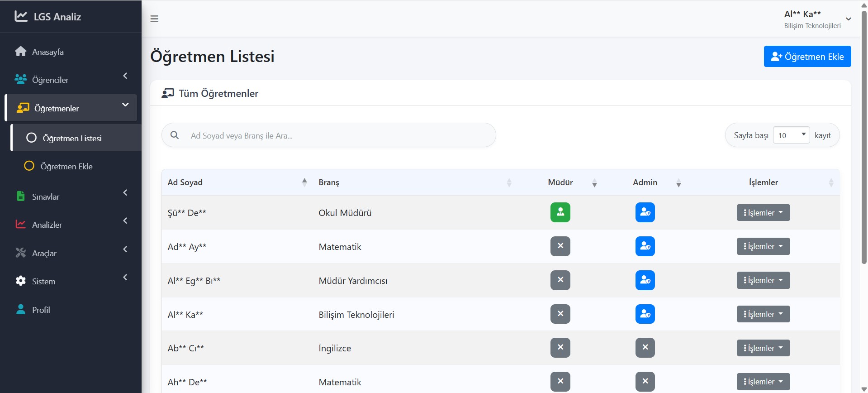Click the search magnifier icon
The image size is (868, 393).
point(175,135)
